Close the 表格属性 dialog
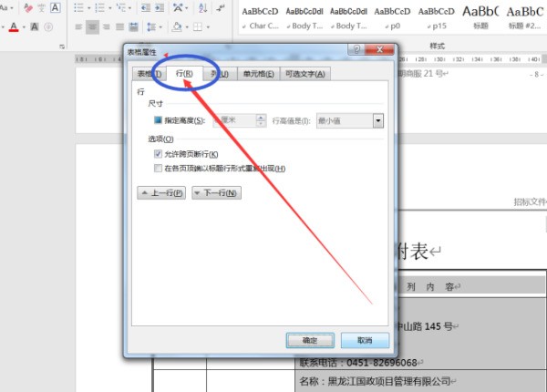The width and height of the screenshot is (547, 392). tap(379, 49)
